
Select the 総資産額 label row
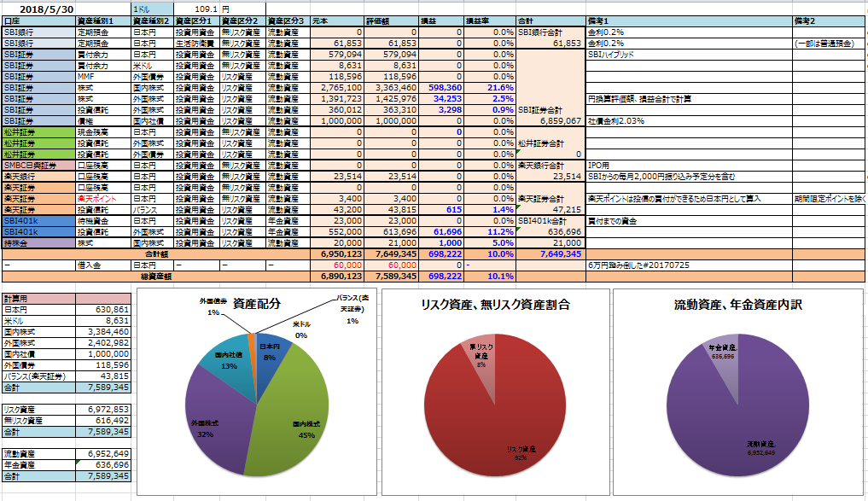(x=156, y=276)
